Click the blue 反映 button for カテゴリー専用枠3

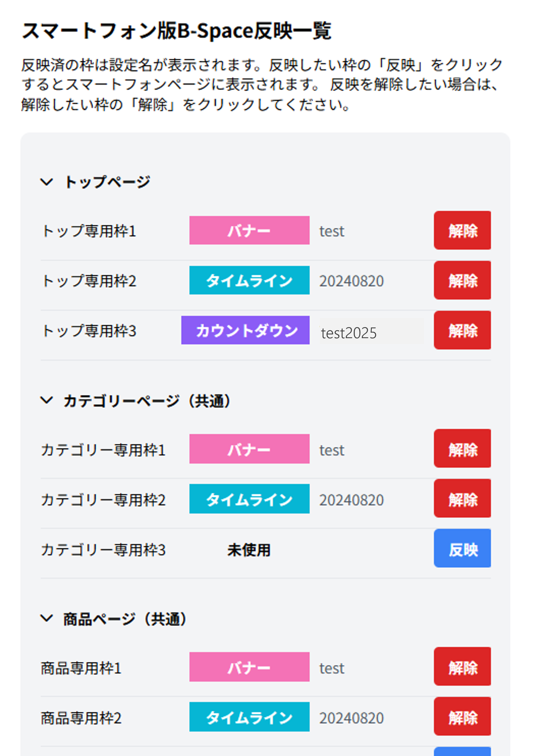pos(462,548)
